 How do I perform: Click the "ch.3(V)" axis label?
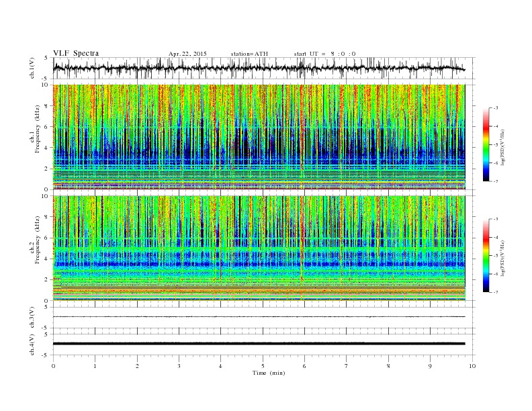click(32, 318)
